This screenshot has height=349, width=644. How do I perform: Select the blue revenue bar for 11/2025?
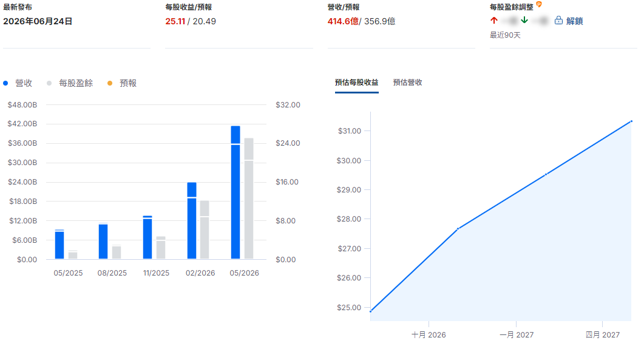[147, 237]
